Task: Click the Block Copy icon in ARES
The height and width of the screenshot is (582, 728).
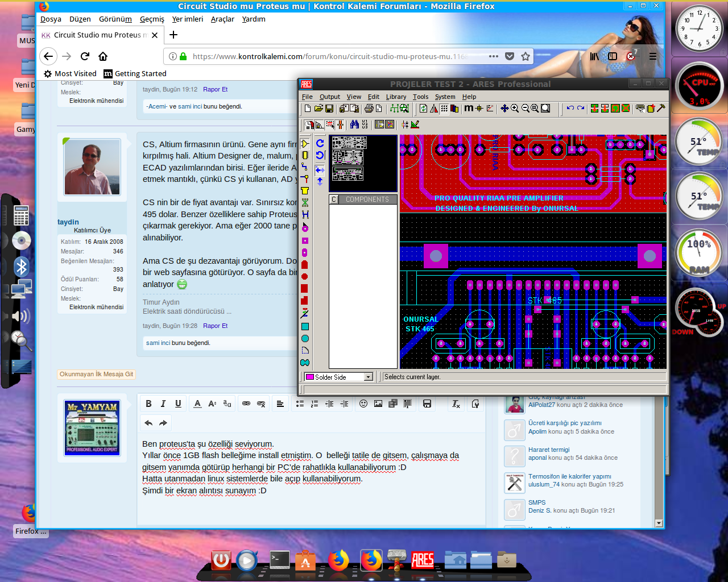Action: (594, 109)
